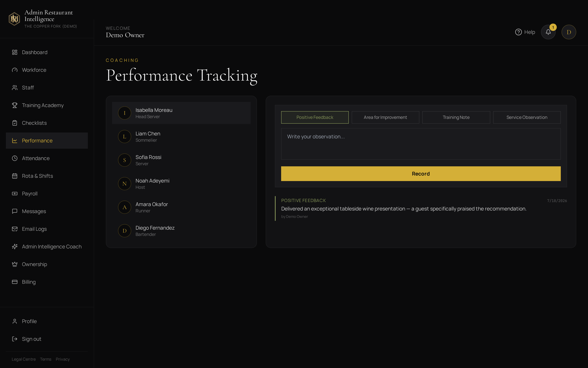This screenshot has width=588, height=368.
Task: Open the Terms link
Action: point(46,359)
